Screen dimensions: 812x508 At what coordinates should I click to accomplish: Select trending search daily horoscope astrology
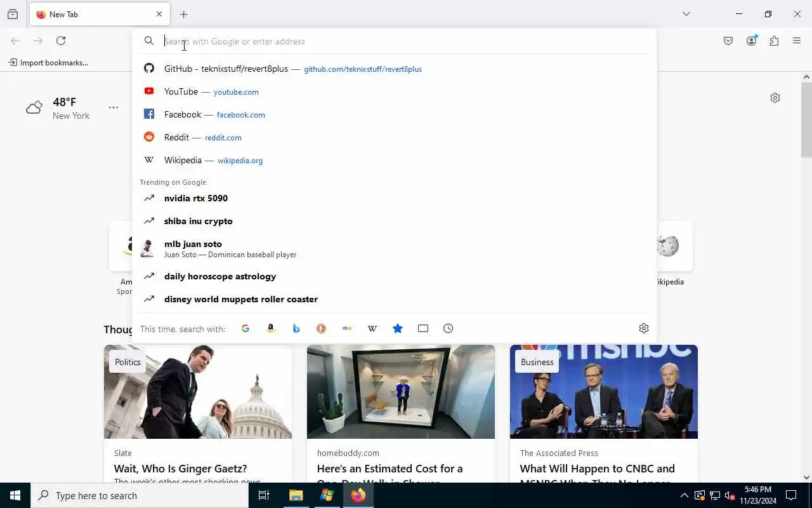tap(395, 276)
